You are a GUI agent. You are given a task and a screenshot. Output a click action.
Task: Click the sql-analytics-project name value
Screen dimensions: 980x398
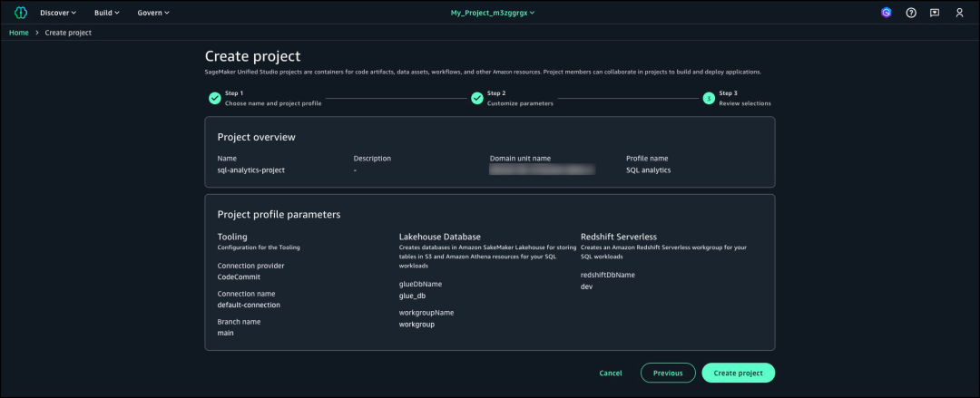[251, 170]
